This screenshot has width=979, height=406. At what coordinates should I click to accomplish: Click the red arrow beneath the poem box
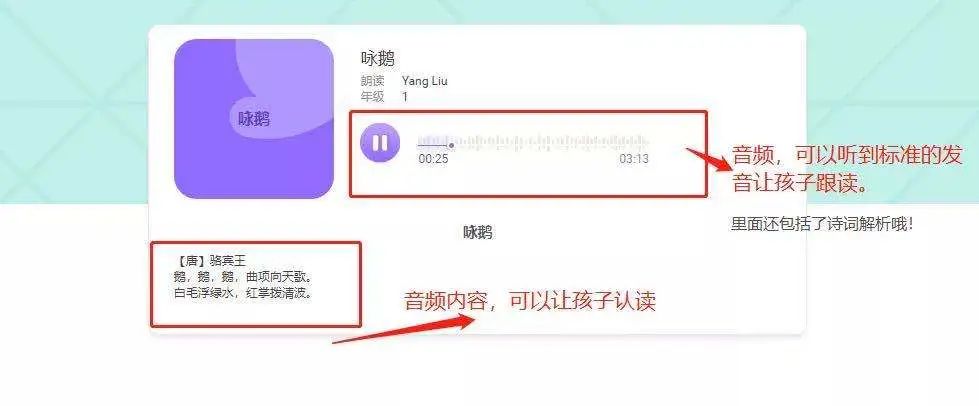[403, 329]
